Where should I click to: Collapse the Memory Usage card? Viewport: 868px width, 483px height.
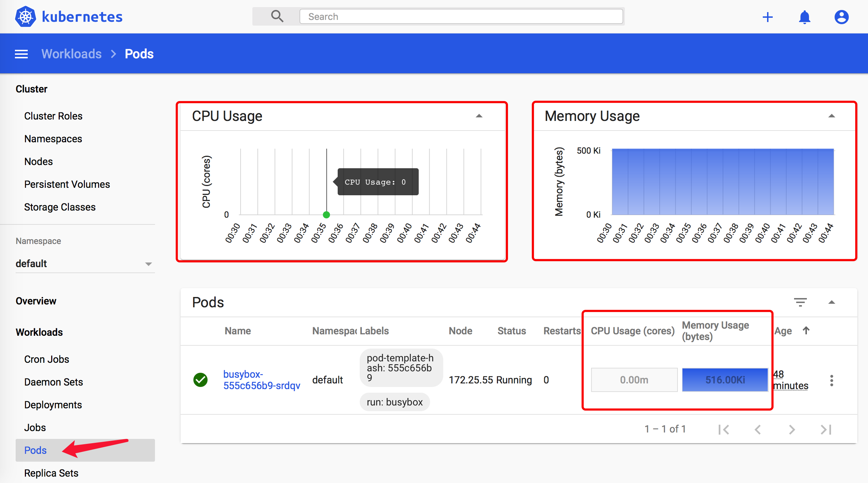click(x=831, y=116)
